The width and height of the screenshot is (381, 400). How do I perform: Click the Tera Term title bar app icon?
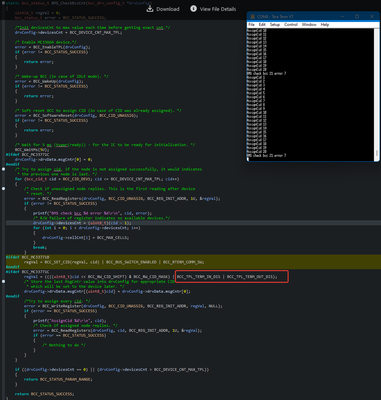[x=252, y=16]
